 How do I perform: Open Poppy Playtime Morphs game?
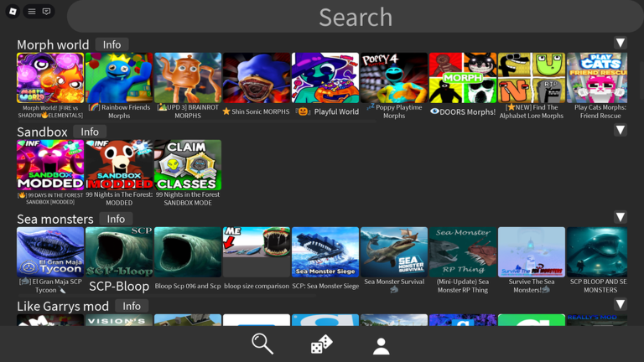click(x=394, y=78)
